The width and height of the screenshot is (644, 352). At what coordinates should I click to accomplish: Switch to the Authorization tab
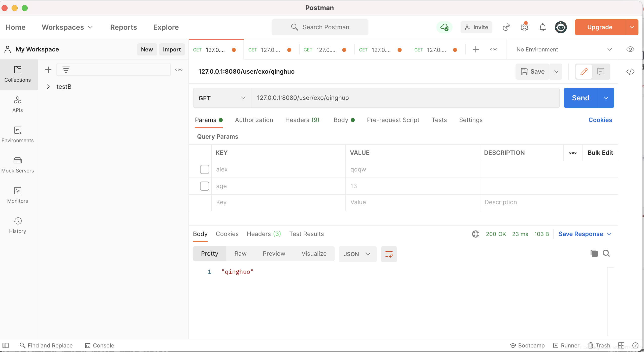254,120
